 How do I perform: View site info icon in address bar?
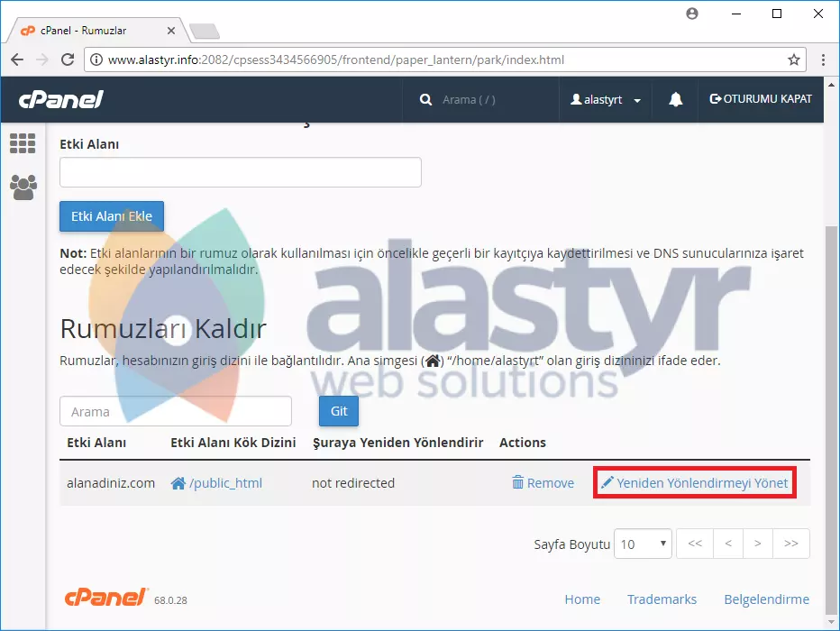coord(96,59)
